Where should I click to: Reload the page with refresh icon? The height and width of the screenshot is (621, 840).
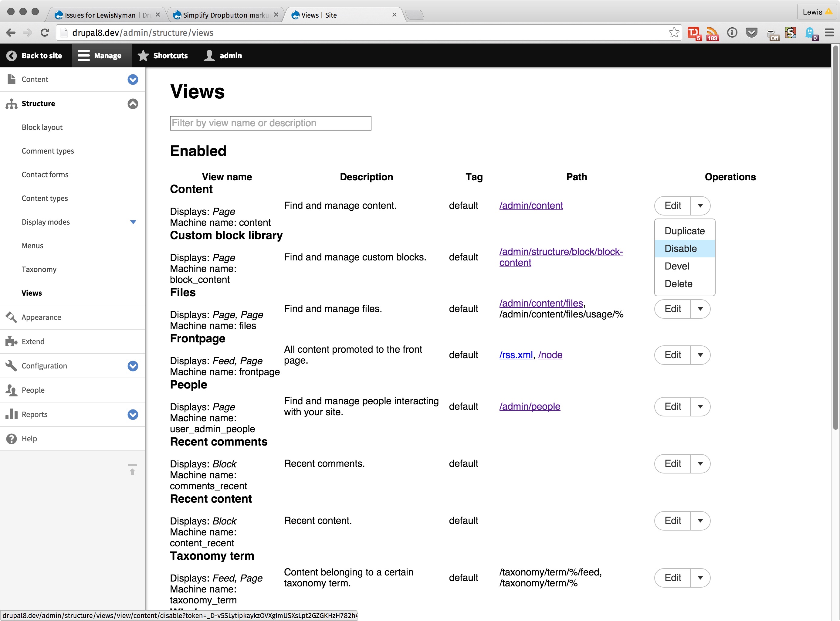[x=45, y=33]
